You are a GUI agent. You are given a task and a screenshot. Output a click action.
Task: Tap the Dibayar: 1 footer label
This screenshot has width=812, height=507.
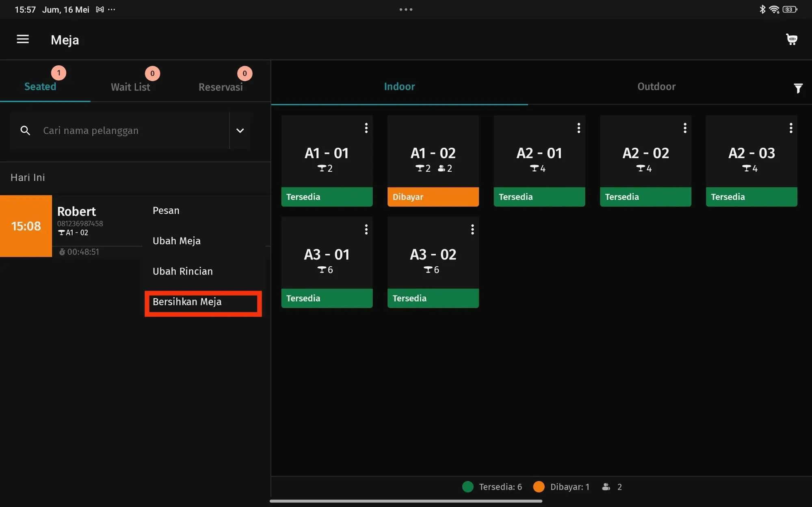569,487
